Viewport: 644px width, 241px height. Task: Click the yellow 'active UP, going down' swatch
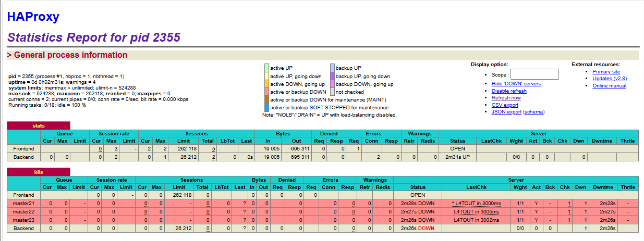point(266,76)
